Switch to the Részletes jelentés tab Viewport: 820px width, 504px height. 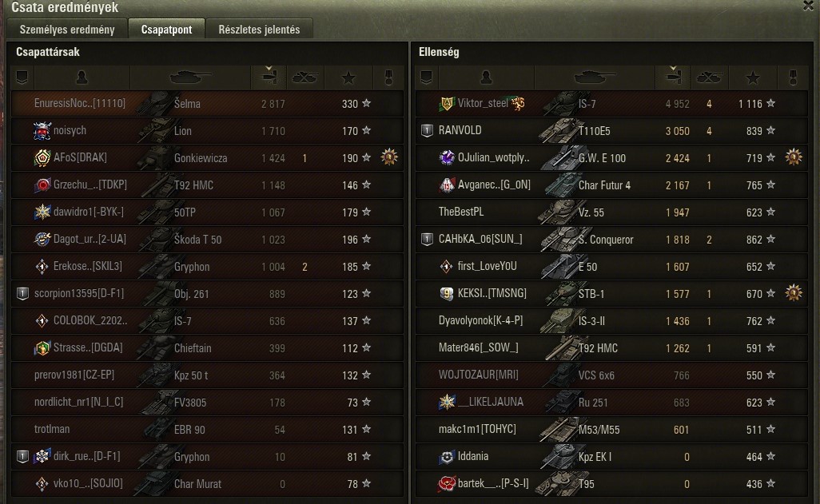tap(260, 30)
